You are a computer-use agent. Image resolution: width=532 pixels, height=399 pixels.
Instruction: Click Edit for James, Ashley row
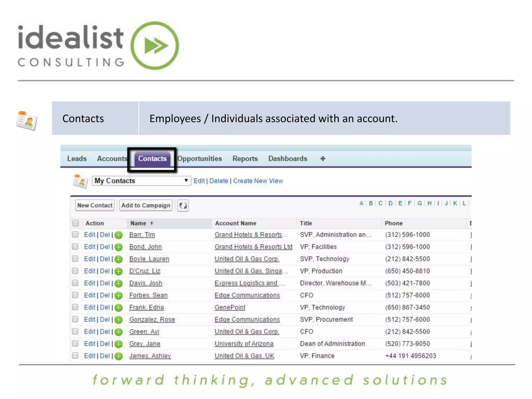tap(90, 356)
